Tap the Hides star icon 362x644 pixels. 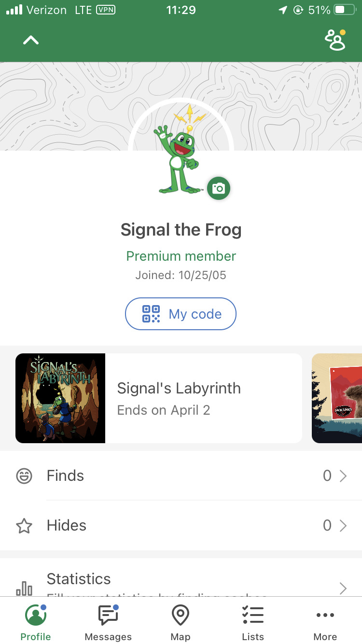click(24, 526)
